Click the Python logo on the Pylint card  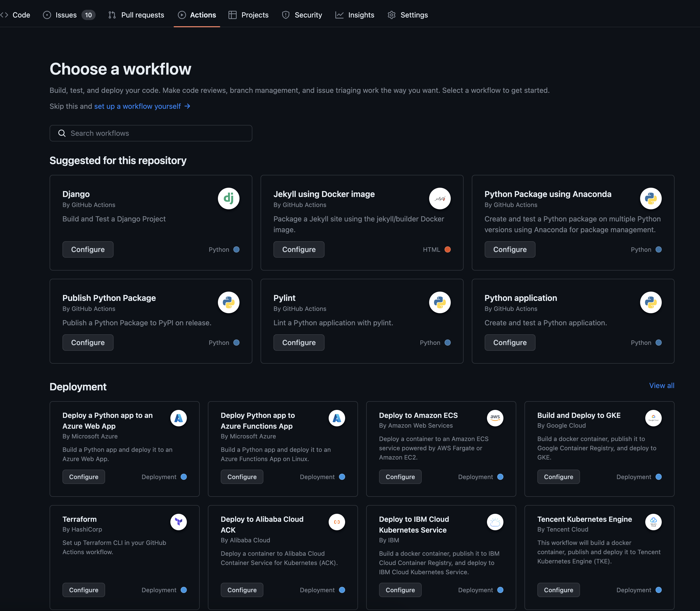tap(440, 302)
